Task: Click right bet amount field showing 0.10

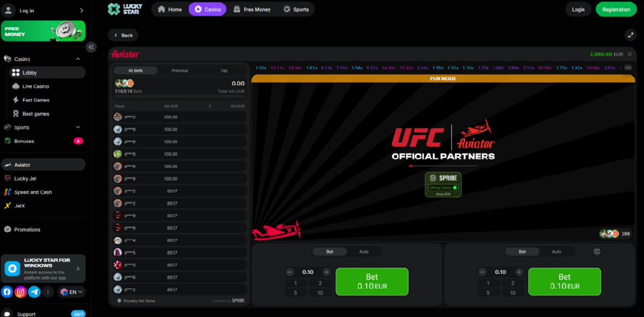Action: (500, 272)
